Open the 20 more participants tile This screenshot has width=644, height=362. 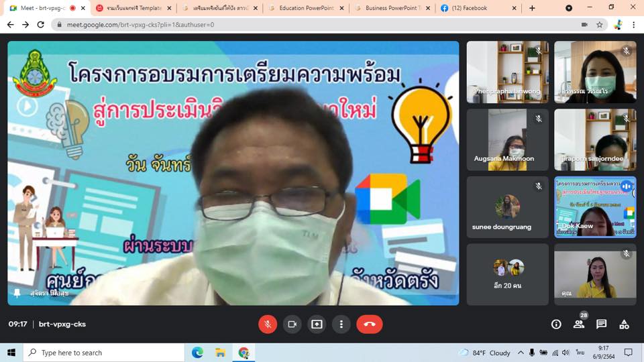pos(507,275)
